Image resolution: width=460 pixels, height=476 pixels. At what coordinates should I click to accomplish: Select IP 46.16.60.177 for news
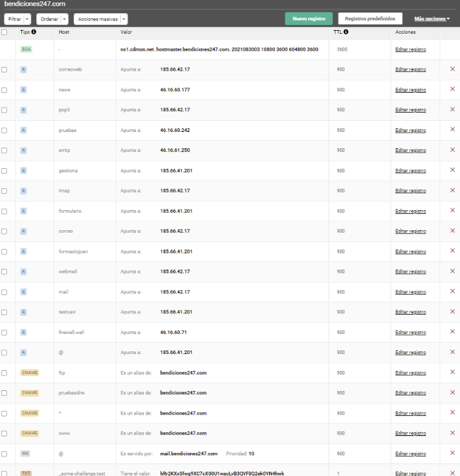tap(175, 89)
